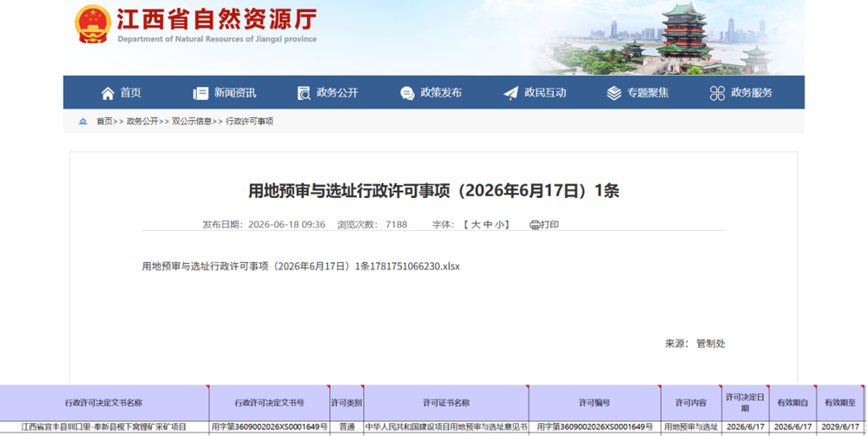Open the 政务服务 navigation menu item
868x436 pixels.
pyautogui.click(x=751, y=93)
